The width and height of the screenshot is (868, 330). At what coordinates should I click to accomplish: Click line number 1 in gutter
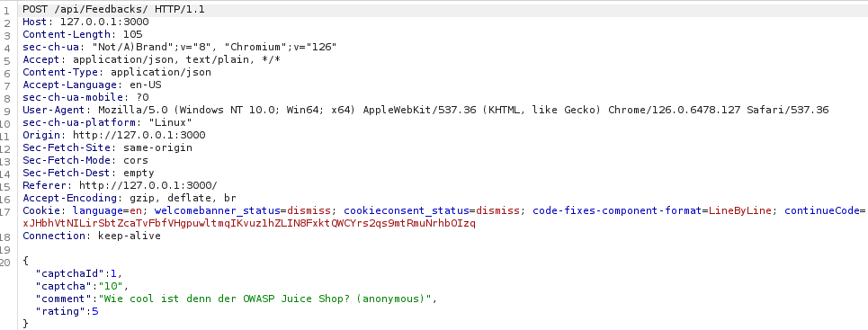[6, 11]
